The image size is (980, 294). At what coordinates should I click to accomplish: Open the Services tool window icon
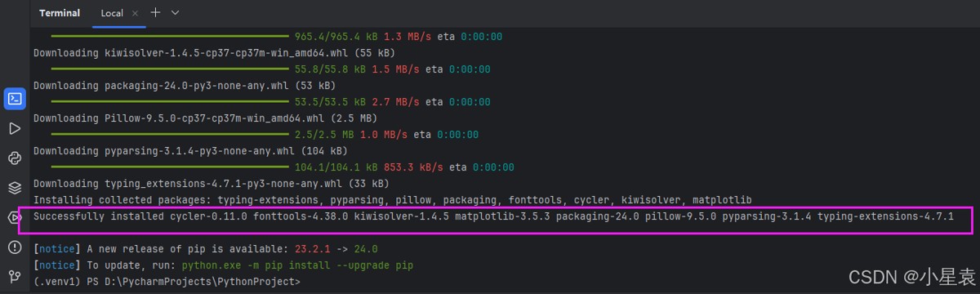14,217
